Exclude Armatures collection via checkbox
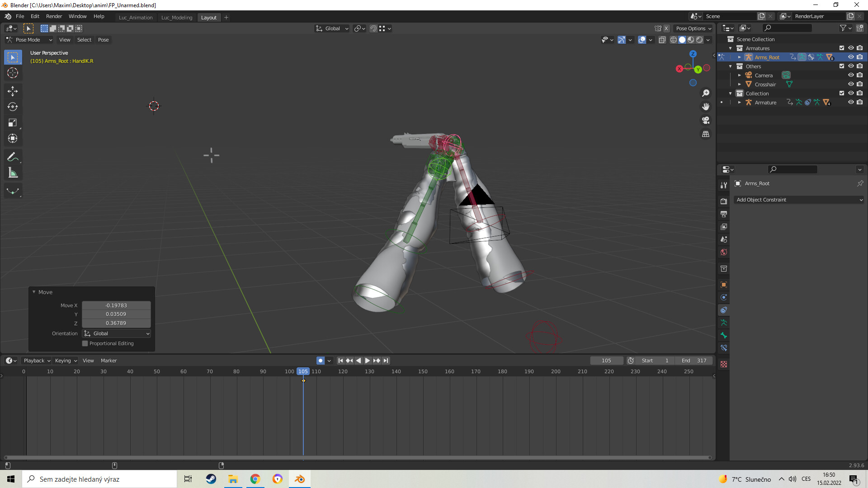The width and height of the screenshot is (868, 488). coord(842,48)
